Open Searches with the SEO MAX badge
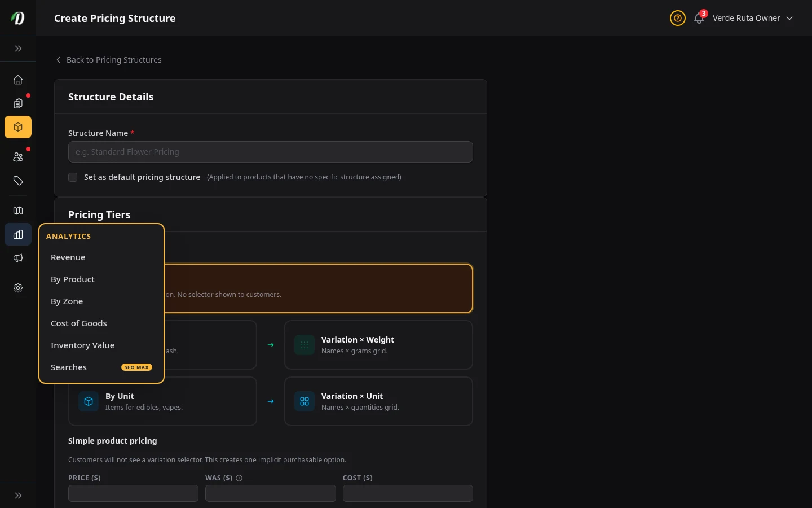Image resolution: width=812 pixels, height=508 pixels. 69,367
